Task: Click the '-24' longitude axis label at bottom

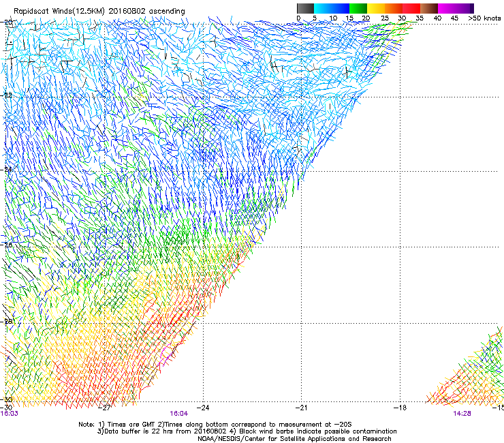Action: coord(202,408)
